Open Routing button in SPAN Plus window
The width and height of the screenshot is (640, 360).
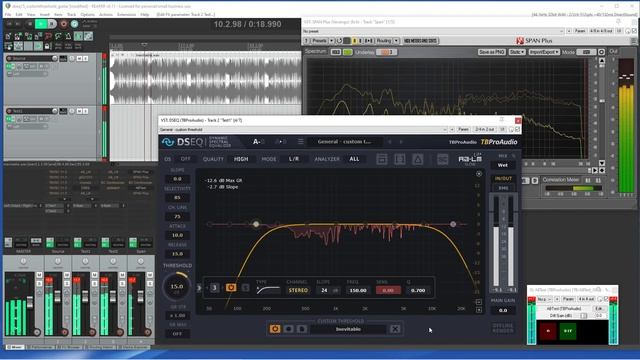pyautogui.click(x=384, y=41)
